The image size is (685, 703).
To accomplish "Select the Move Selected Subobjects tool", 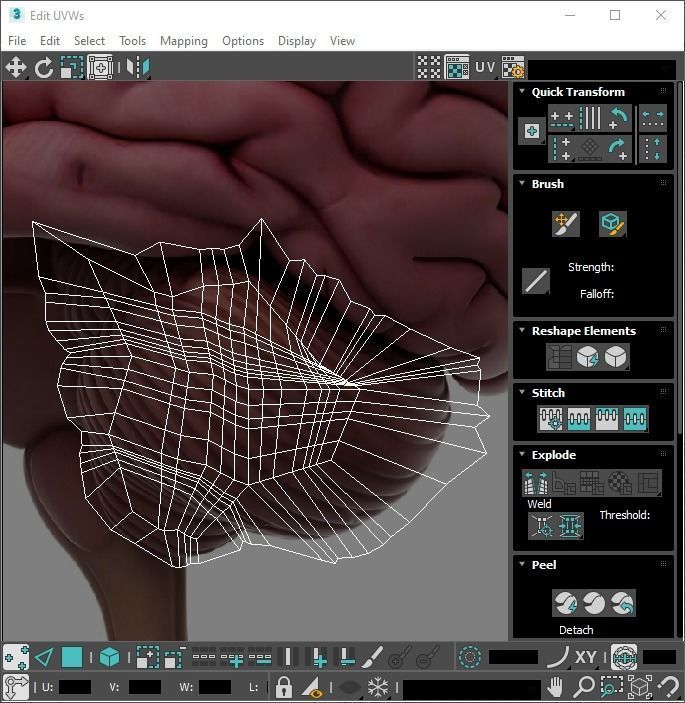I will [16, 67].
